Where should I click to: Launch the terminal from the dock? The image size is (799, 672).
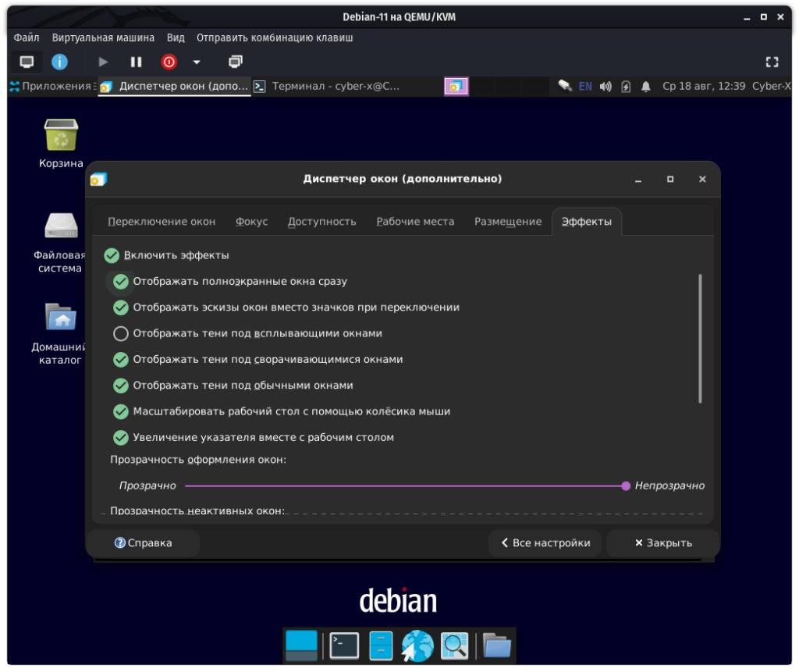pos(344,645)
